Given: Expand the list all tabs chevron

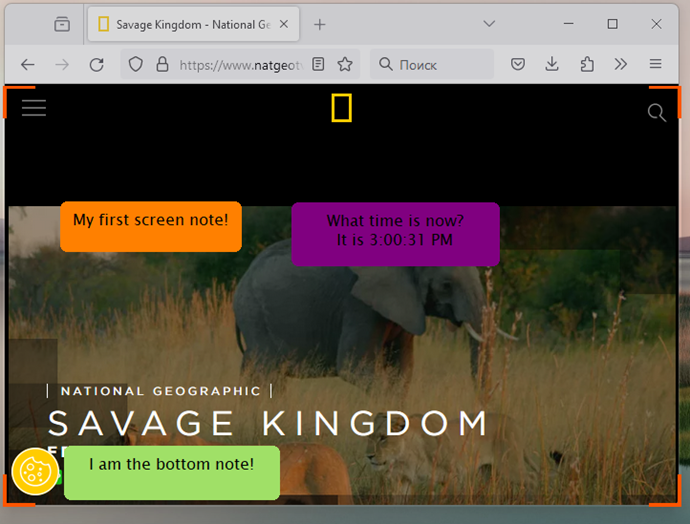Looking at the screenshot, I should (x=489, y=24).
